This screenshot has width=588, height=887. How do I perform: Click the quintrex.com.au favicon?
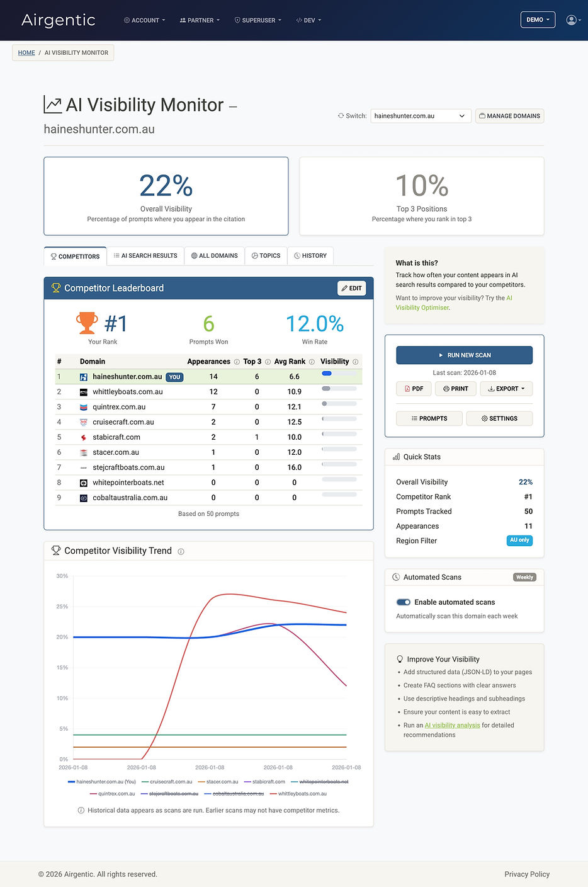tap(84, 407)
